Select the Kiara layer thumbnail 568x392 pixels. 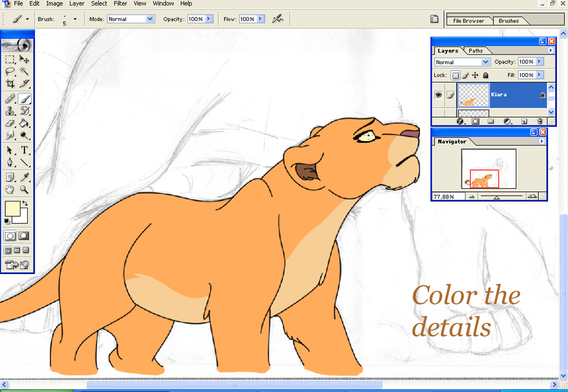tap(474, 95)
